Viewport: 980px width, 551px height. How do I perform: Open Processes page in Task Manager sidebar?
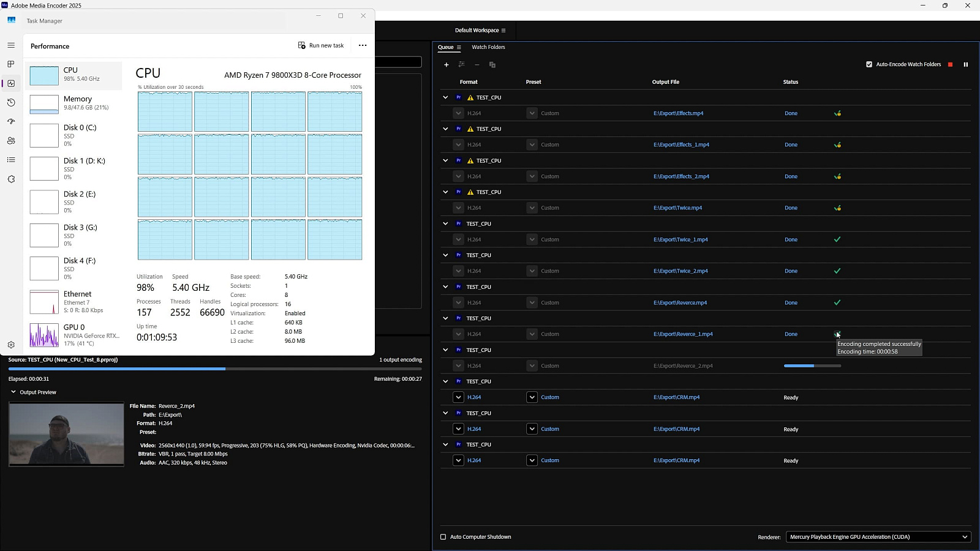pos(11,64)
